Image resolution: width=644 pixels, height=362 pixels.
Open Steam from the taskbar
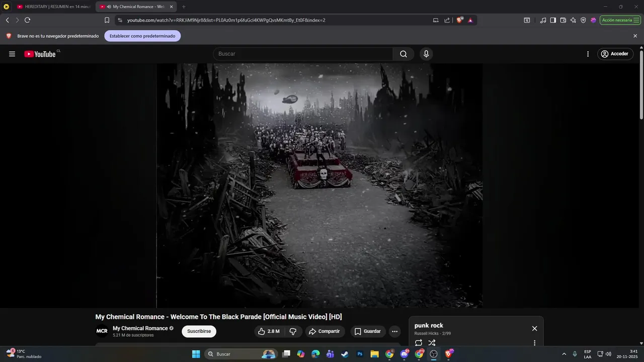tap(345, 354)
